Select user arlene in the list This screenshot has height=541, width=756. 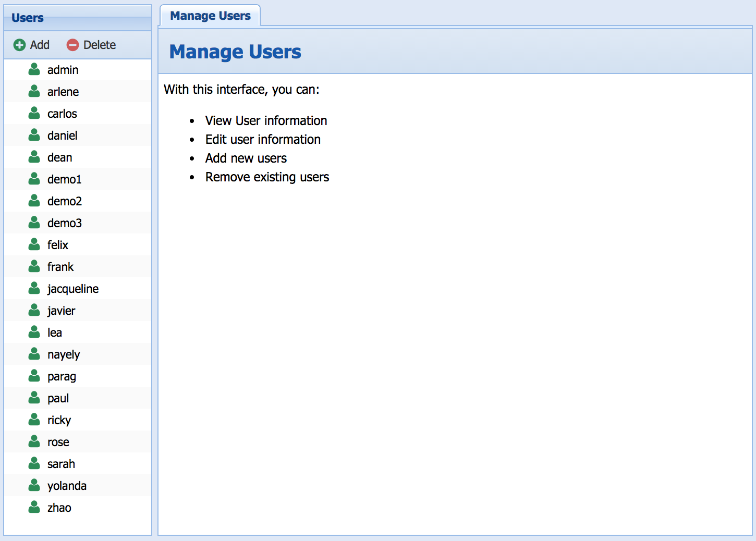[63, 92]
